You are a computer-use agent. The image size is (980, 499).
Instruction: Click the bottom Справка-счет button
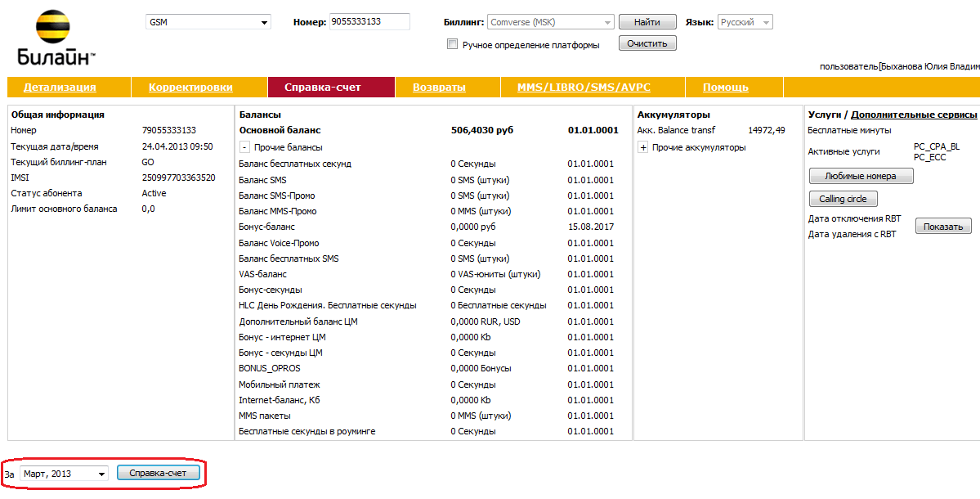coord(158,474)
